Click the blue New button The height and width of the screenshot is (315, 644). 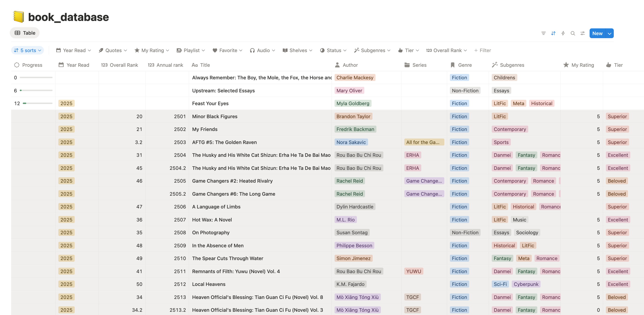tap(597, 33)
